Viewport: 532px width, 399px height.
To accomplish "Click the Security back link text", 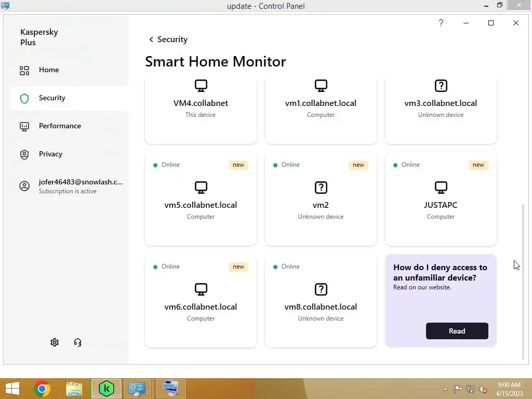I will point(172,39).
